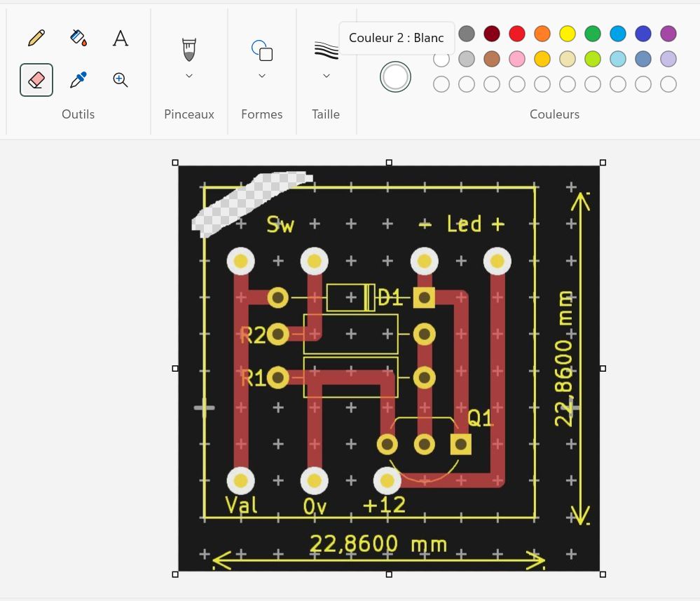
Task: Open the Formes dropdown chevron
Action: (262, 76)
